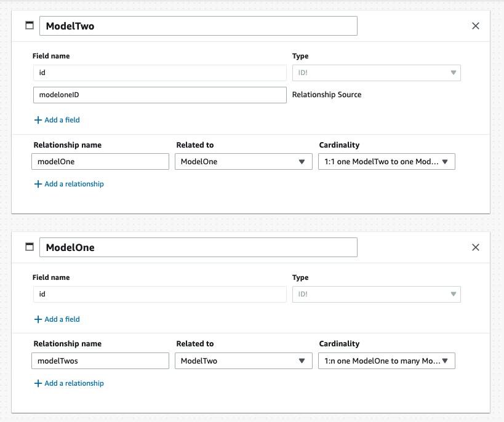
Task: Click the X icon on the ModelOne card
Action: (475, 247)
